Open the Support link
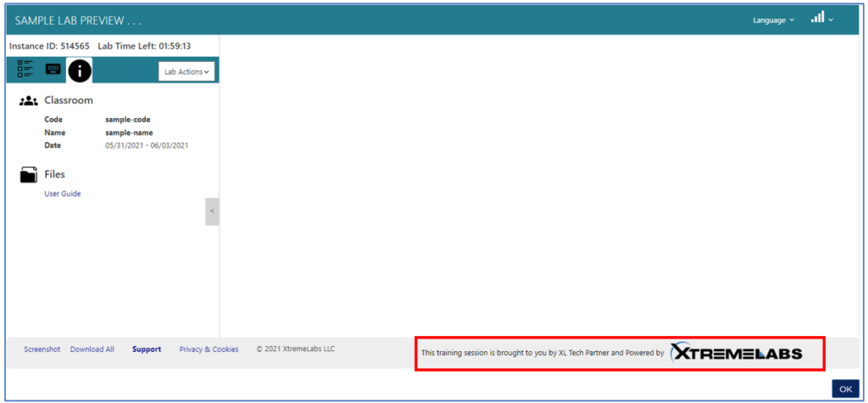The image size is (868, 403). coord(147,350)
